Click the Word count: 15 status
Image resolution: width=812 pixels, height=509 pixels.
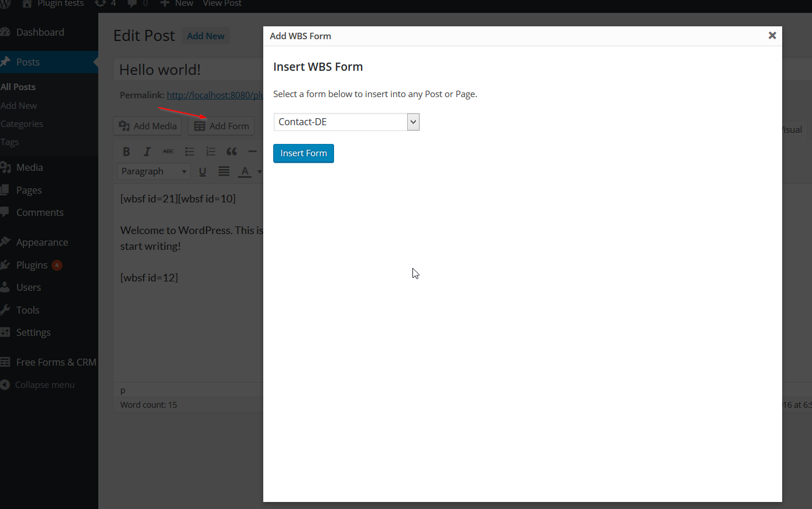coord(149,405)
